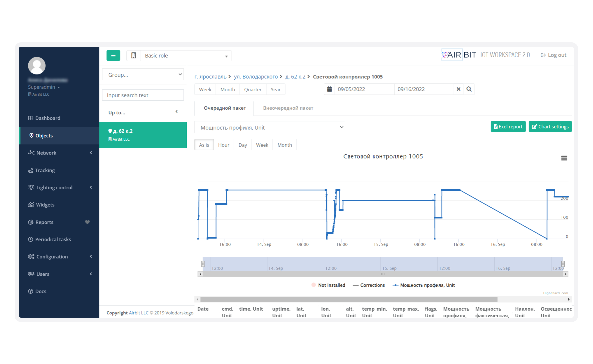Click the calendar icon beside start date

[330, 89]
